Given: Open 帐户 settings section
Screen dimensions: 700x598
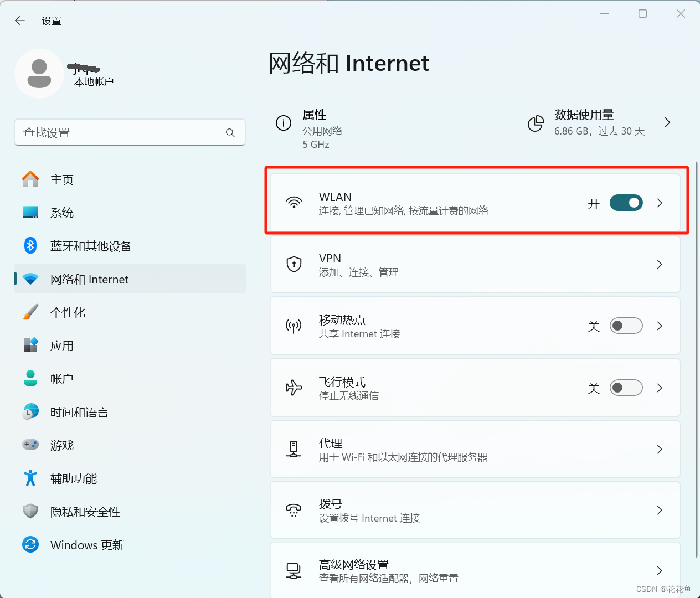Looking at the screenshot, I should pyautogui.click(x=130, y=379).
